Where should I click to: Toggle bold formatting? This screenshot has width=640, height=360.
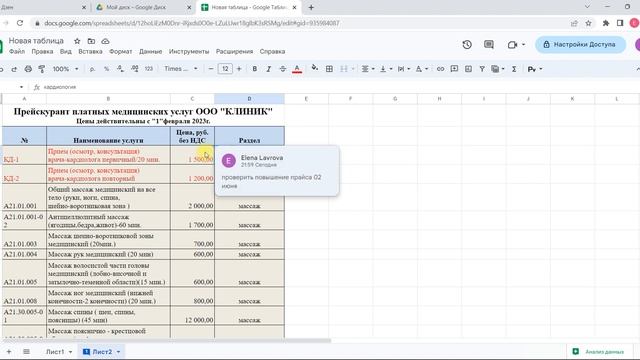(255, 69)
